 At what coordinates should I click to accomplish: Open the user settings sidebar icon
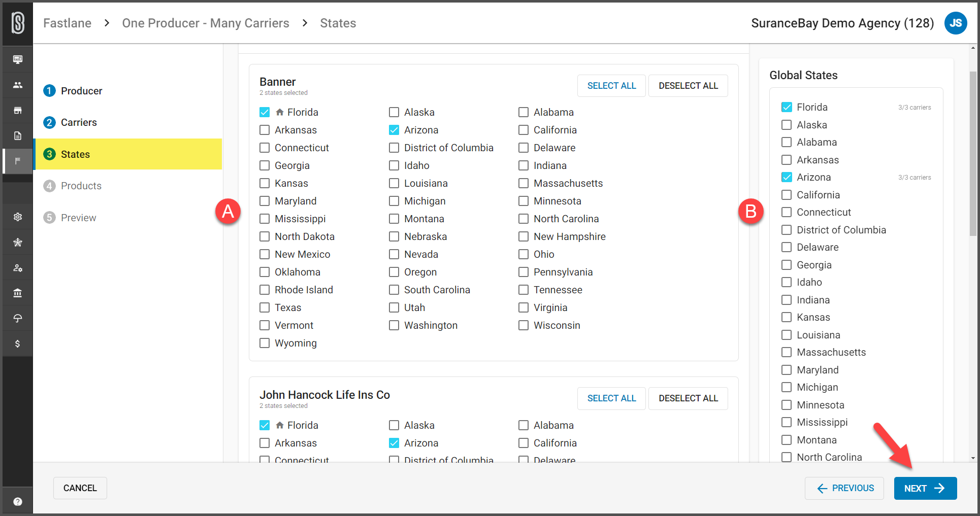[18, 267]
